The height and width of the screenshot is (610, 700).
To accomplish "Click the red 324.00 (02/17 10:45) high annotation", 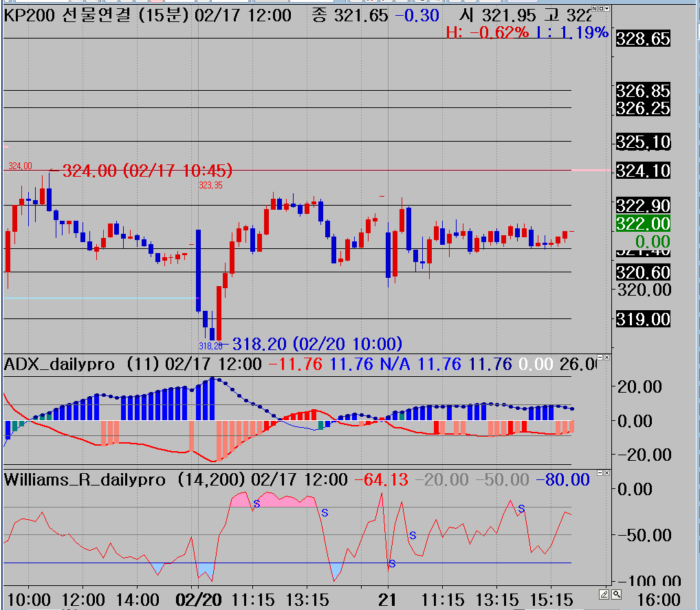I will tap(147, 171).
